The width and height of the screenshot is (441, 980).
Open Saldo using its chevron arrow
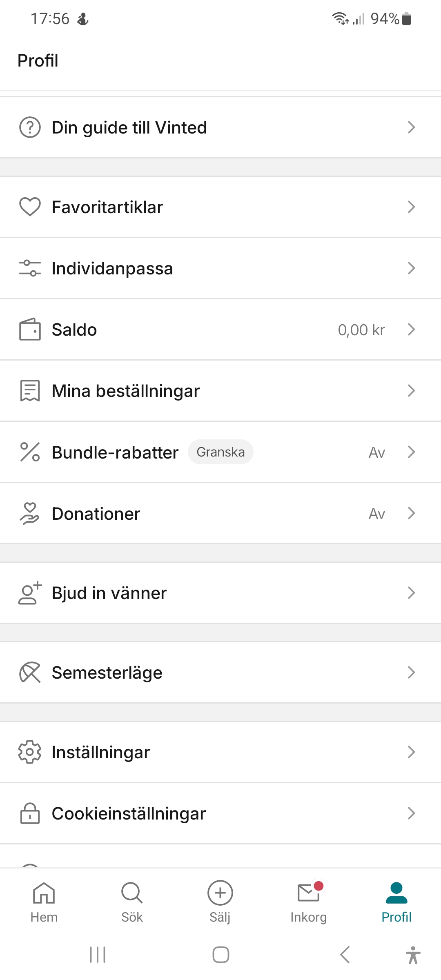coord(411,330)
